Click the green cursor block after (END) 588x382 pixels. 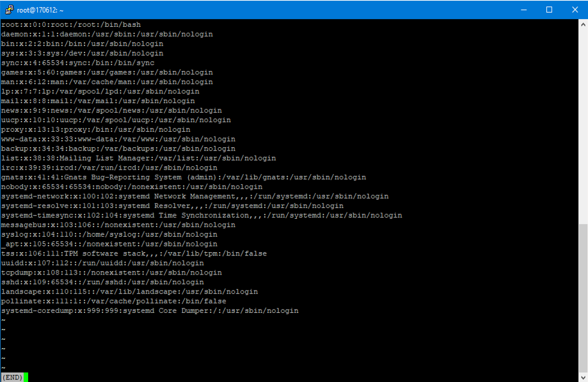[26, 378]
